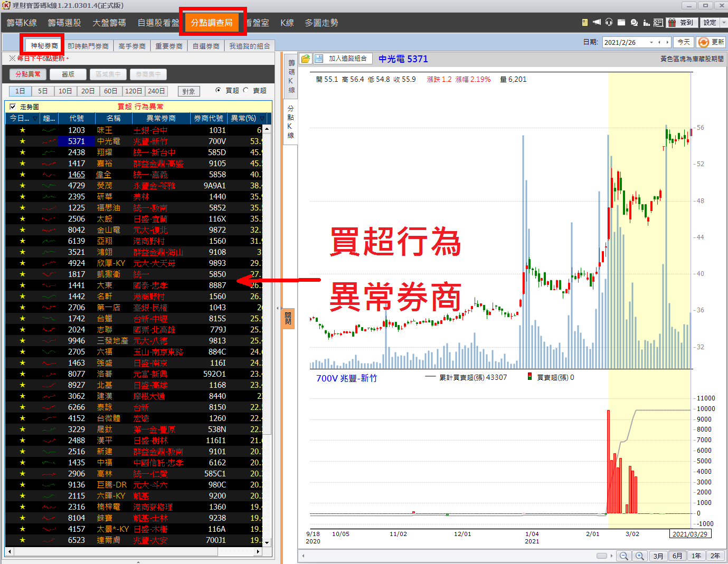Click the gift sign-in (簽到) icon
The height and width of the screenshot is (564, 728).
pyautogui.click(x=672, y=23)
